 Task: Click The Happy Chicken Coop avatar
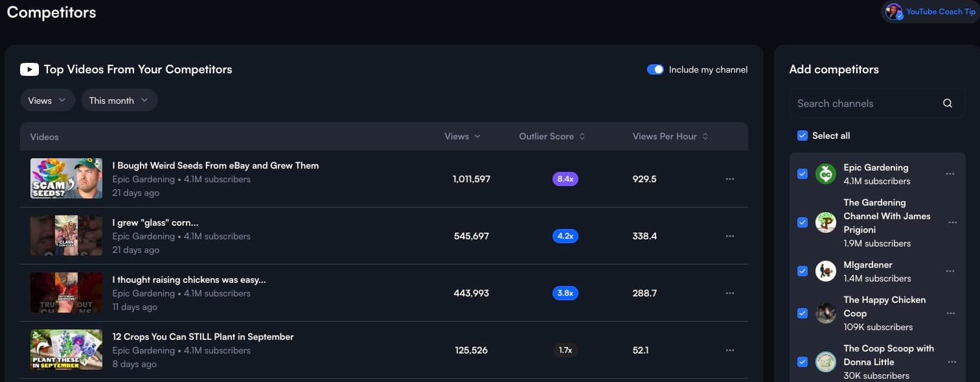(826, 313)
